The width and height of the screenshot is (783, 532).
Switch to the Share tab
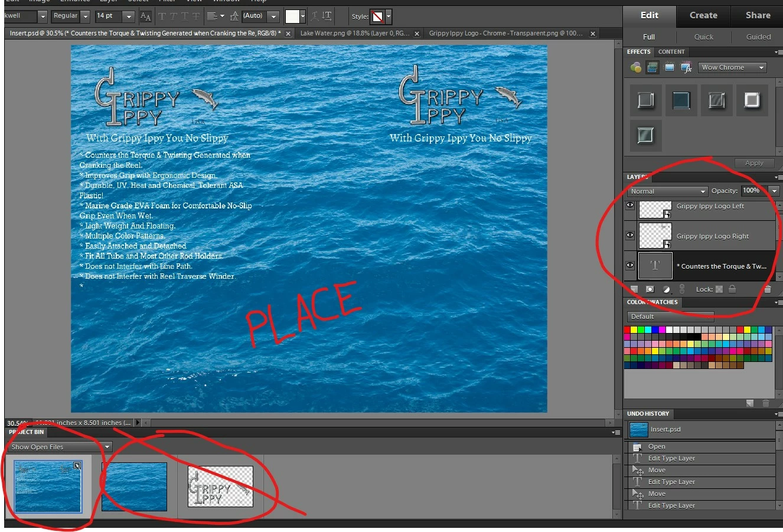point(758,15)
